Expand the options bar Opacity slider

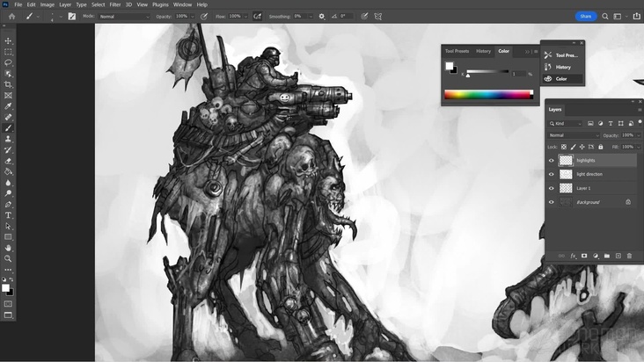[192, 17]
